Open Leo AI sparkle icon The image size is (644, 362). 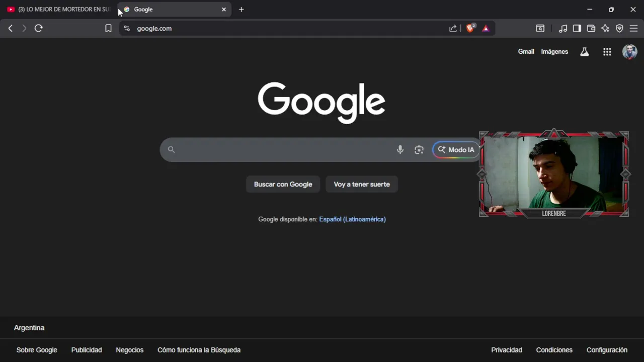605,29
